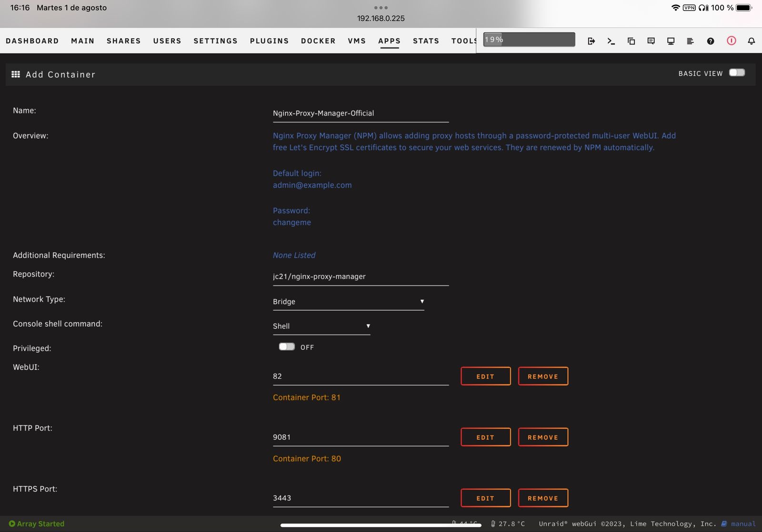Go to the Dashboard tab
The image size is (762, 532).
click(32, 41)
